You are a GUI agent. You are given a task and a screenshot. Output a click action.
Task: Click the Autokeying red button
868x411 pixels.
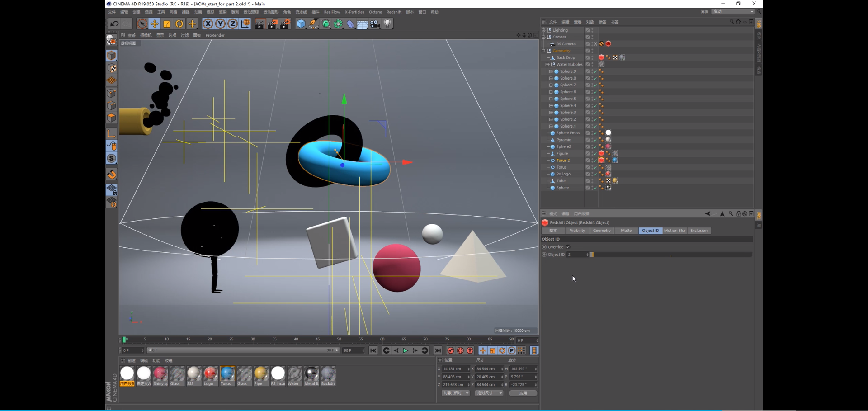[x=460, y=350]
